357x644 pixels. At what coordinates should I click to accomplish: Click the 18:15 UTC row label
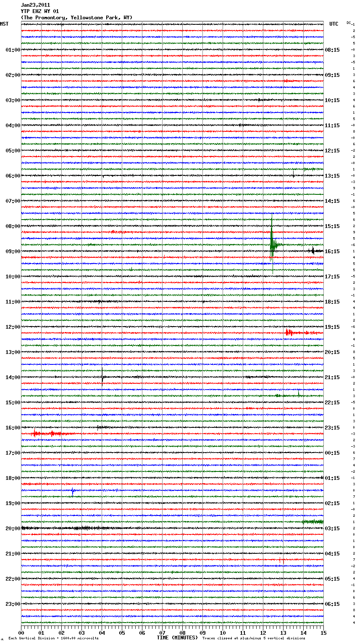pos(332,302)
